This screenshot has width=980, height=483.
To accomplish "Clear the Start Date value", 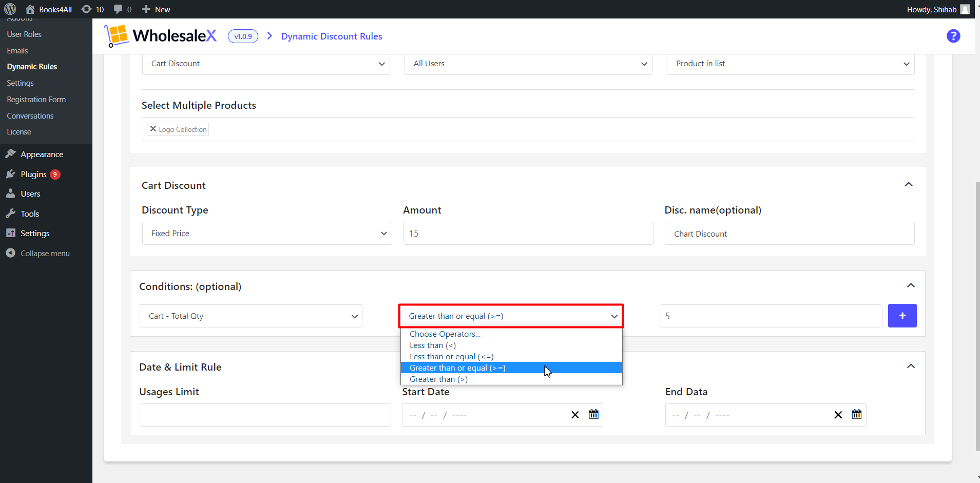I will (575, 415).
